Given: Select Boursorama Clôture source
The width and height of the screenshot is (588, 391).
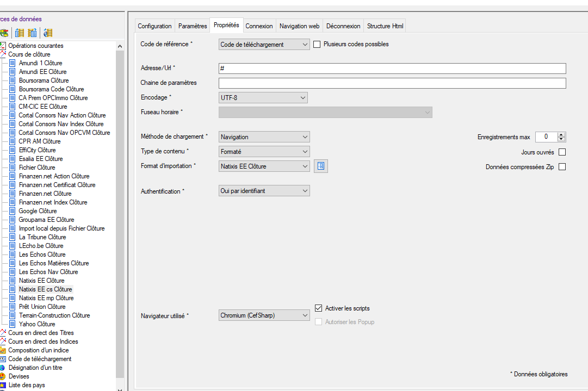Looking at the screenshot, I should (x=44, y=80).
